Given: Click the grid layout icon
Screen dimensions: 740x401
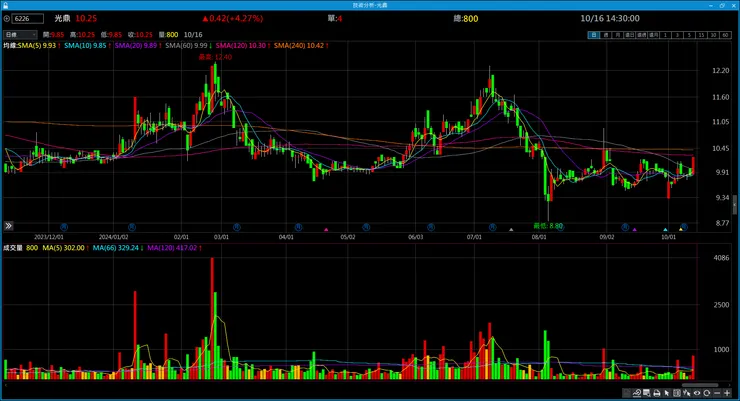Looking at the screenshot, I should pos(677,393).
